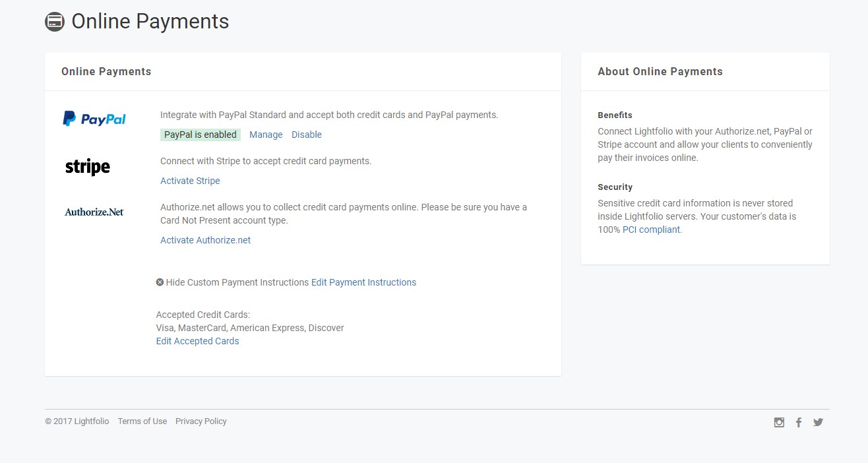868x463 pixels.
Task: Click the PayPal logo
Action: [94, 119]
